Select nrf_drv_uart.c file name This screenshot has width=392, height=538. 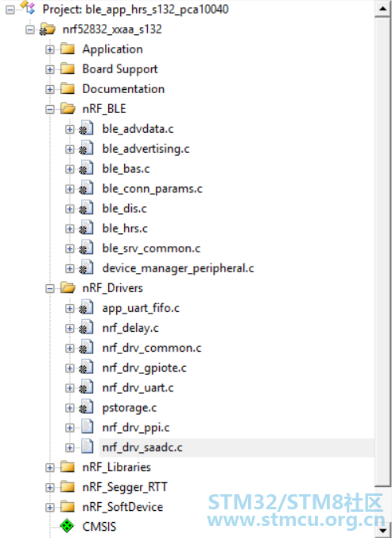tap(138, 388)
